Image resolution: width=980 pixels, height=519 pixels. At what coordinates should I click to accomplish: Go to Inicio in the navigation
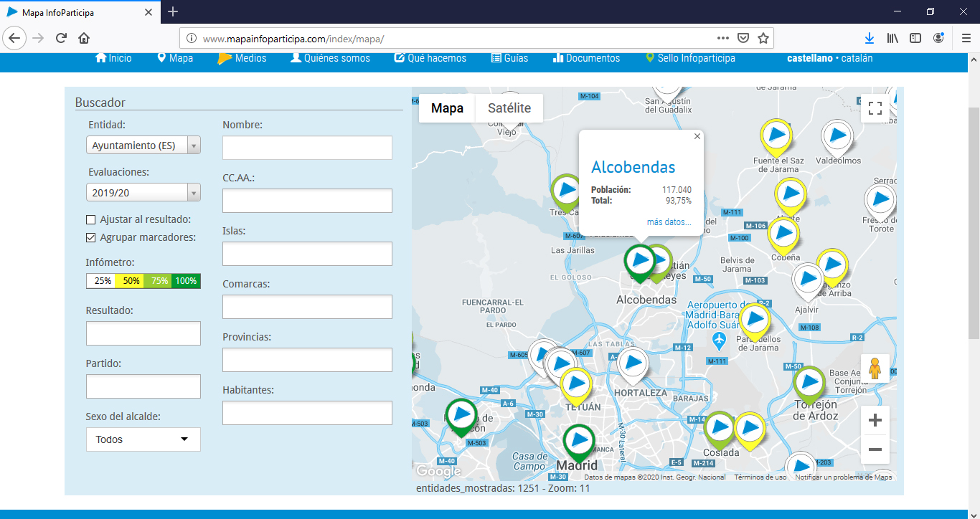tap(114, 58)
